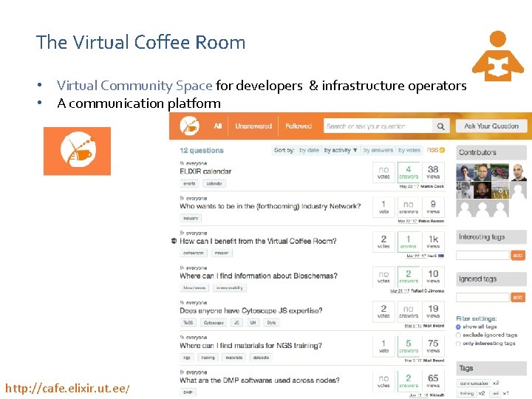Open the DMP softwares question
Image resolution: width=532 pixels, height=399 pixels.
259,381
